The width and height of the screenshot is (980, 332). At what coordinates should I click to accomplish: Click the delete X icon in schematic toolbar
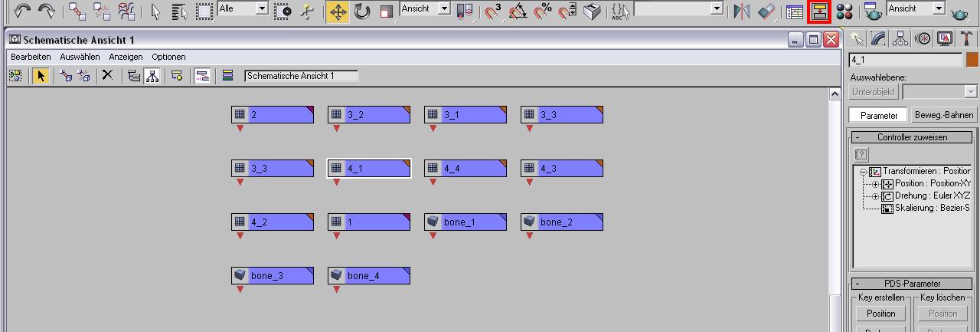108,75
